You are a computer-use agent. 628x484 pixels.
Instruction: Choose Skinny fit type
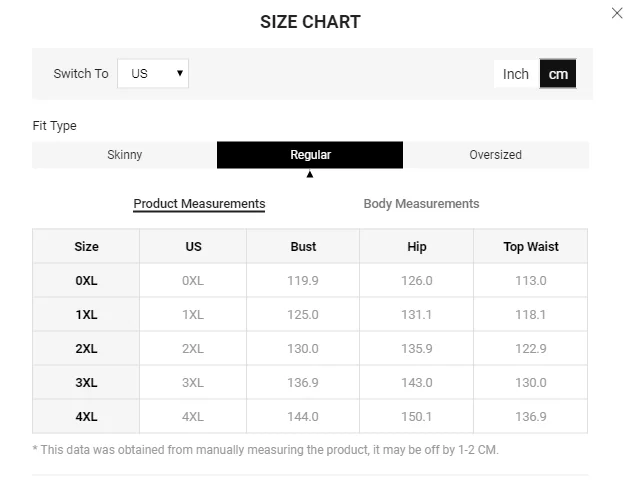coord(125,155)
